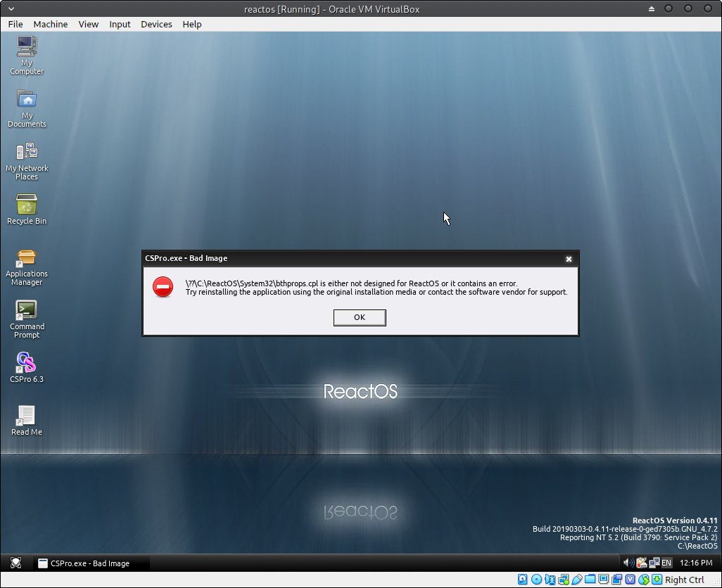Click the CSPro.exe - Bad Image taskbar button

click(91, 563)
